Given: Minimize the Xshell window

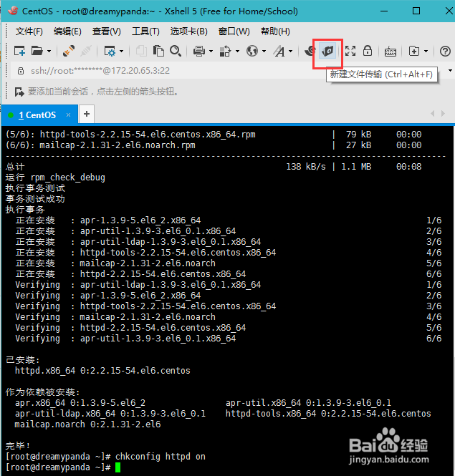Looking at the screenshot, I should [x=384, y=11].
